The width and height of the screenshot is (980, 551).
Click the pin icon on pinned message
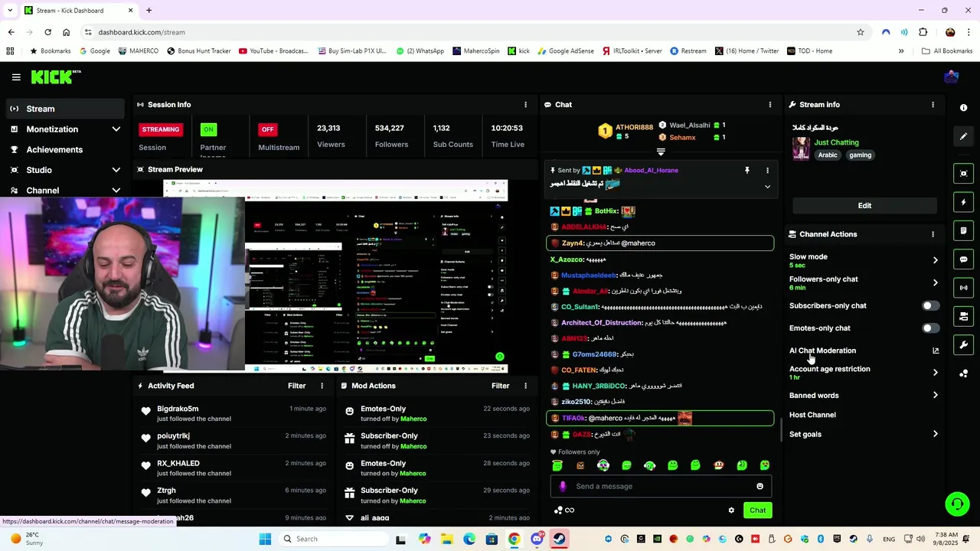pos(747,171)
